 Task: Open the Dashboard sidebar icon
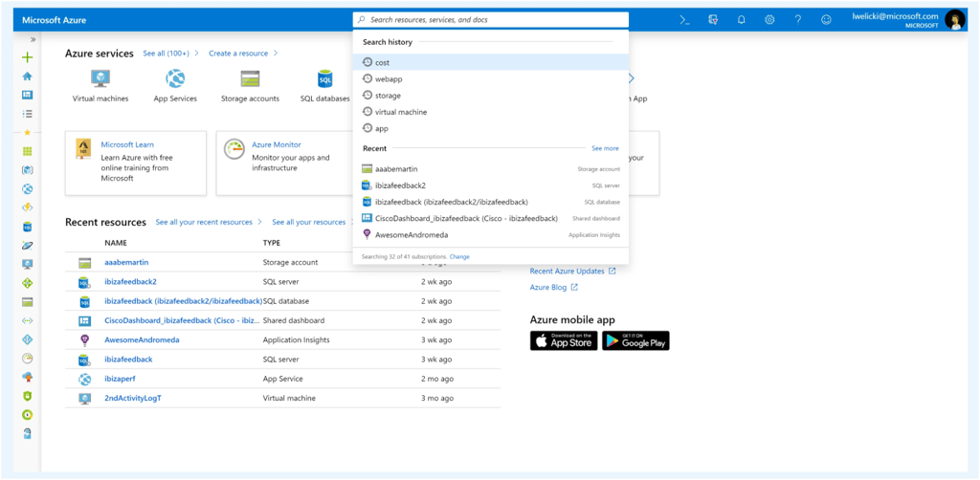click(x=27, y=95)
